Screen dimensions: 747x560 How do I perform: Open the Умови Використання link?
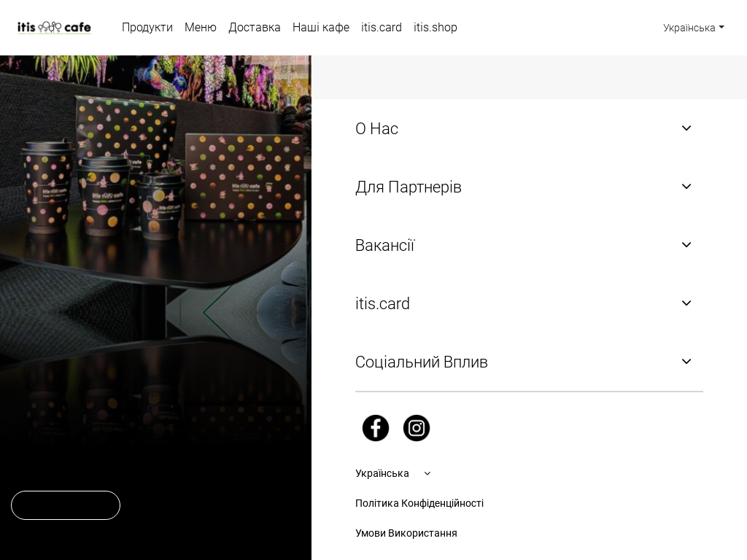[406, 533]
